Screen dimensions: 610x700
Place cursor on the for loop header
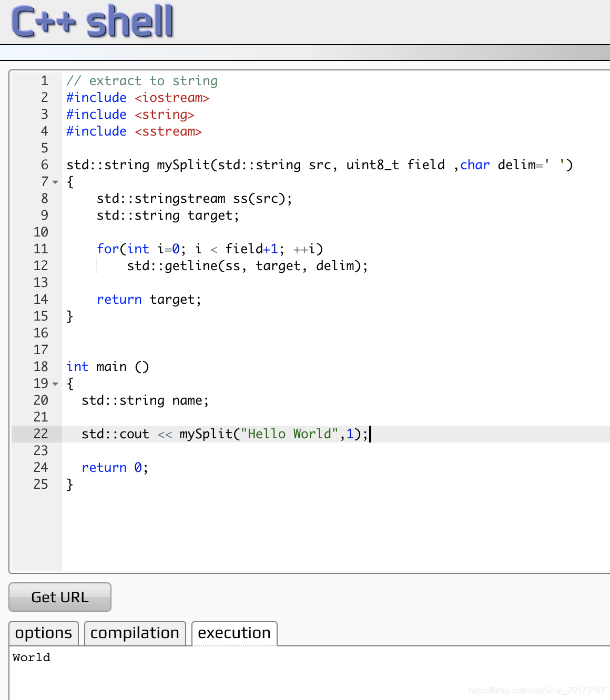209,249
